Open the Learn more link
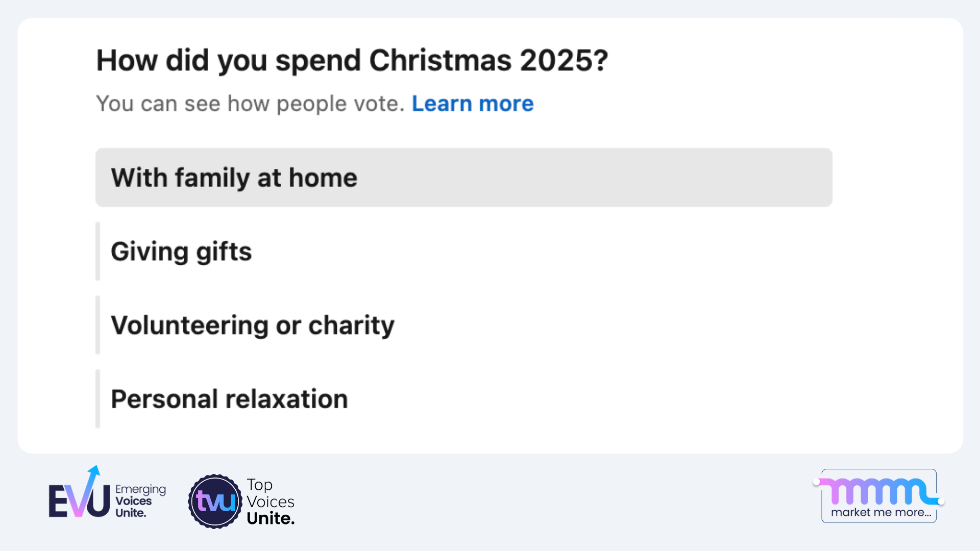This screenshot has width=980, height=551. pos(472,104)
